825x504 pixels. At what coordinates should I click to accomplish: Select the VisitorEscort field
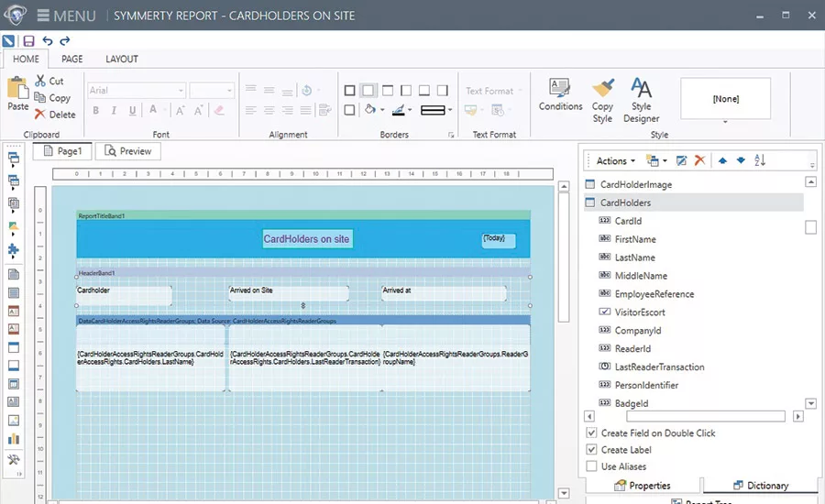pyautogui.click(x=640, y=312)
